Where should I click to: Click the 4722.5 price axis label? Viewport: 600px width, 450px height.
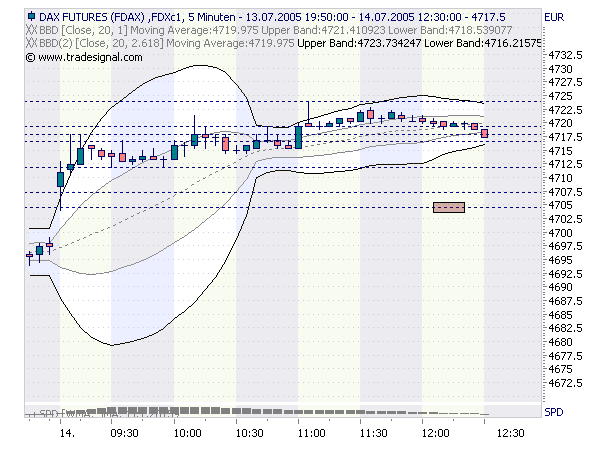coord(566,110)
